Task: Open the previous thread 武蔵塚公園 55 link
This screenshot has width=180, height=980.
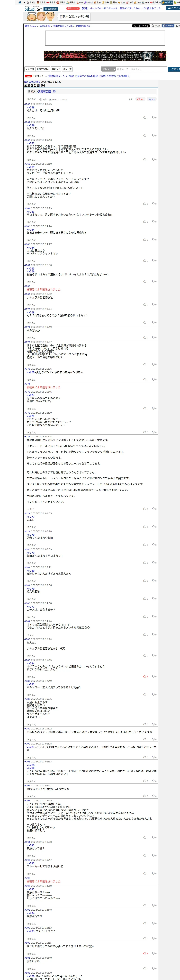Action: coord(46,92)
